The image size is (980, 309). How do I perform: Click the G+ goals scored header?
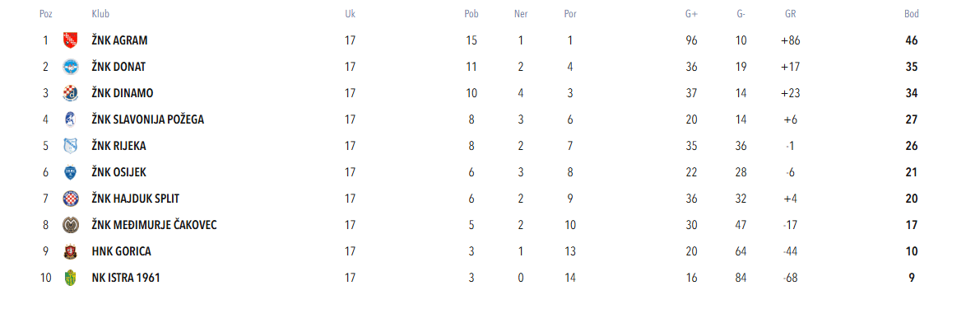pyautogui.click(x=691, y=14)
